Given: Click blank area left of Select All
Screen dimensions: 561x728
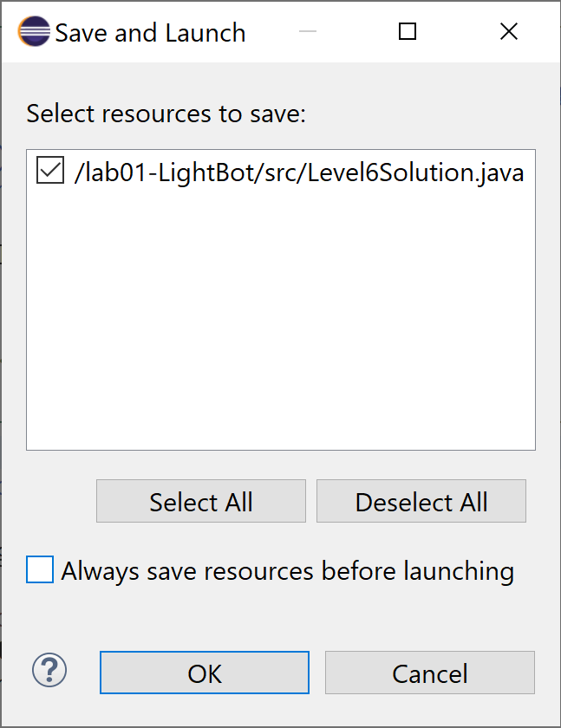Looking at the screenshot, I should (x=61, y=501).
